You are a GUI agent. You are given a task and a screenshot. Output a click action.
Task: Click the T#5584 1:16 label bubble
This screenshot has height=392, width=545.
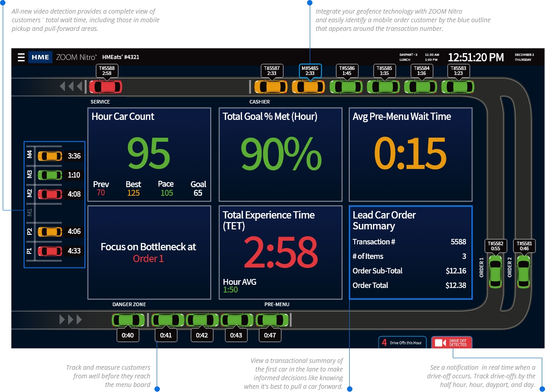point(421,70)
